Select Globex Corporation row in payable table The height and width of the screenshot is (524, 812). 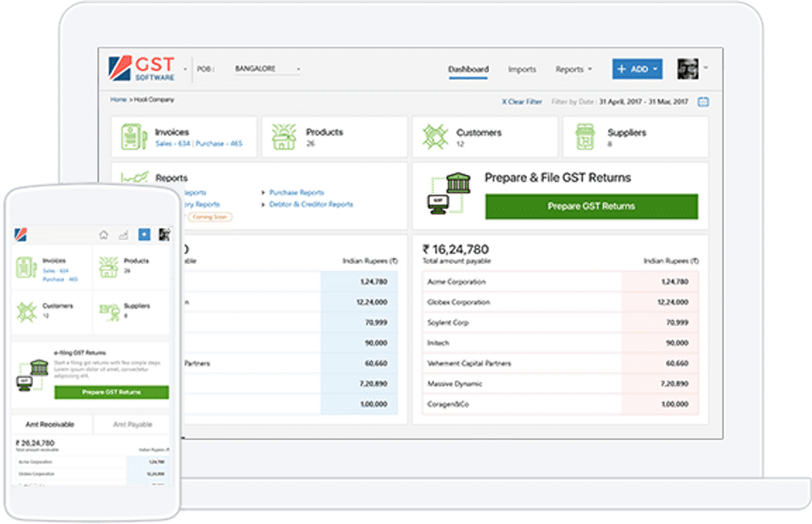tap(560, 301)
